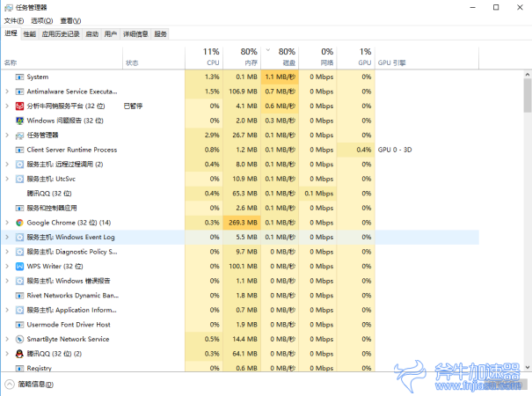The height and width of the screenshot is (396, 532).
Task: Expand the WPS Writer process group
Action: point(7,267)
